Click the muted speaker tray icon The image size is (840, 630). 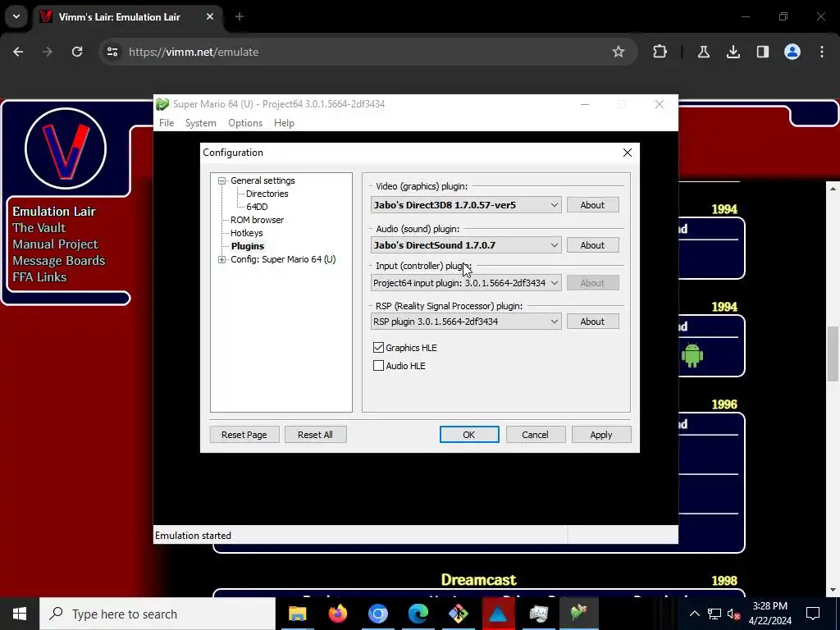click(x=734, y=614)
